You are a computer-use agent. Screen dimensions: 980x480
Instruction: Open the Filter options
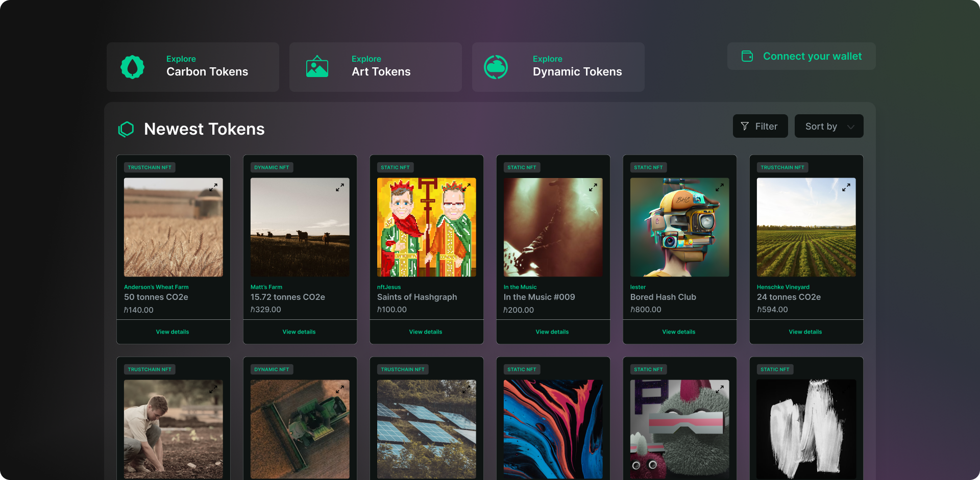tap(761, 126)
